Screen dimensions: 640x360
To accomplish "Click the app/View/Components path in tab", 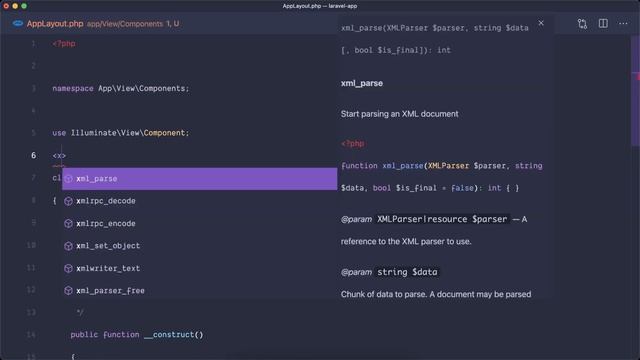I will (x=125, y=24).
